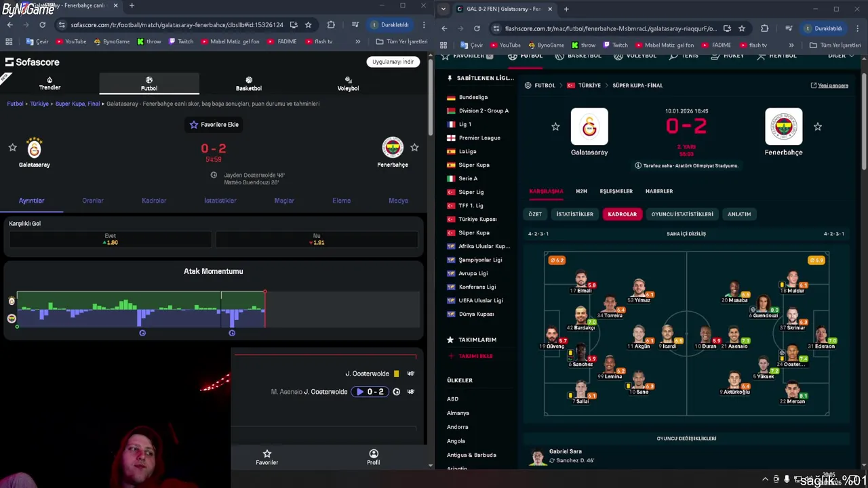Click Süper Kupa, Final breadcrumb link
This screenshot has width=868, height=488.
77,104
